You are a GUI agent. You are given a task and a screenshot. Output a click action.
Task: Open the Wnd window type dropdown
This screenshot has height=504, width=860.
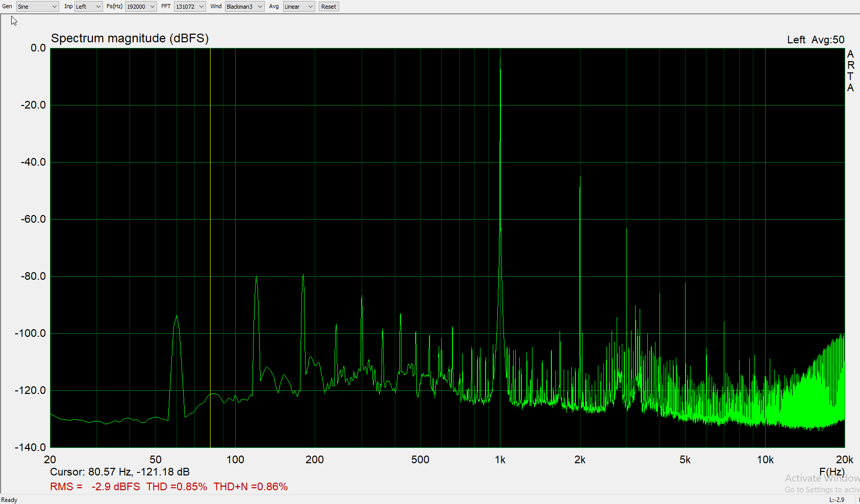coord(244,7)
